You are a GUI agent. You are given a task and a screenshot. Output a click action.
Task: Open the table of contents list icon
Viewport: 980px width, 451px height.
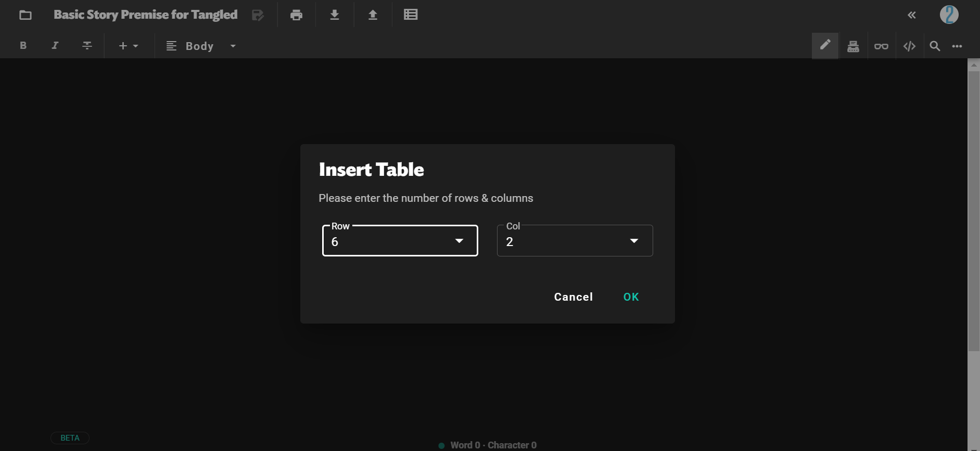pos(411,15)
